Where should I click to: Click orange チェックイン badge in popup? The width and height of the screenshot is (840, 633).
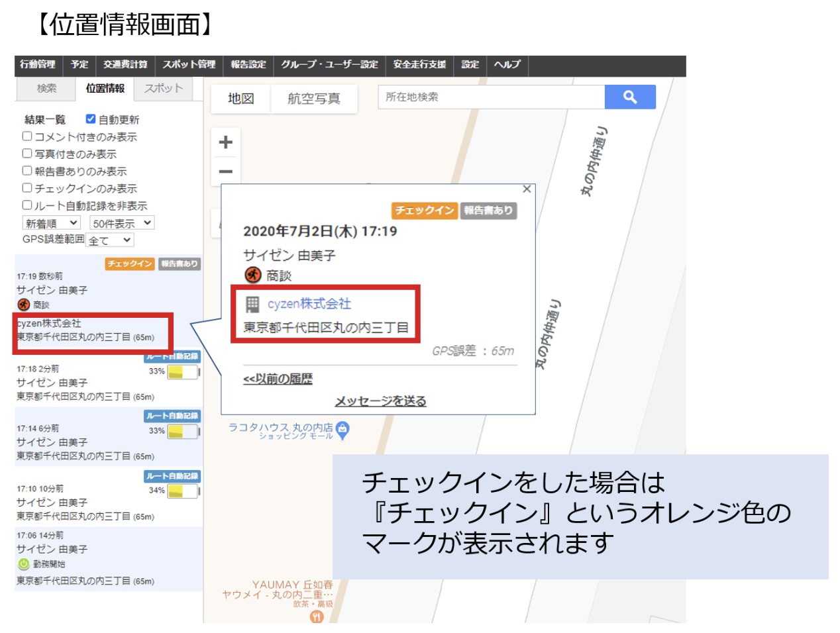(424, 211)
